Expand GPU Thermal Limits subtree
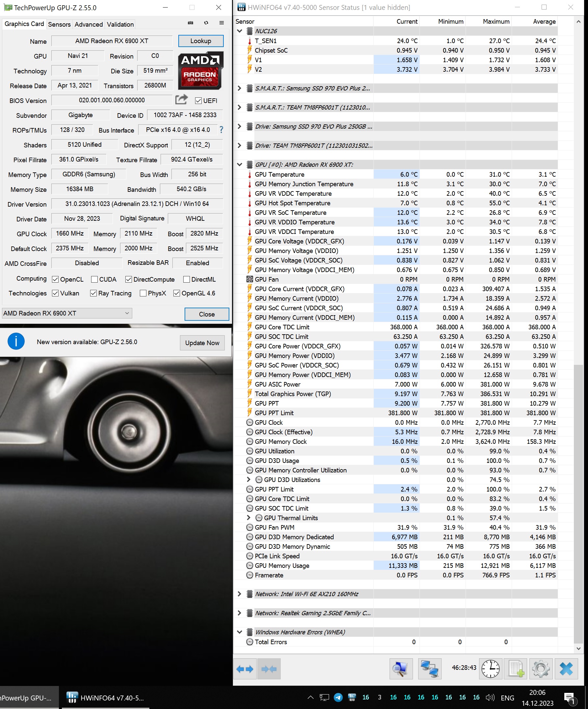The image size is (588, 709). point(249,518)
